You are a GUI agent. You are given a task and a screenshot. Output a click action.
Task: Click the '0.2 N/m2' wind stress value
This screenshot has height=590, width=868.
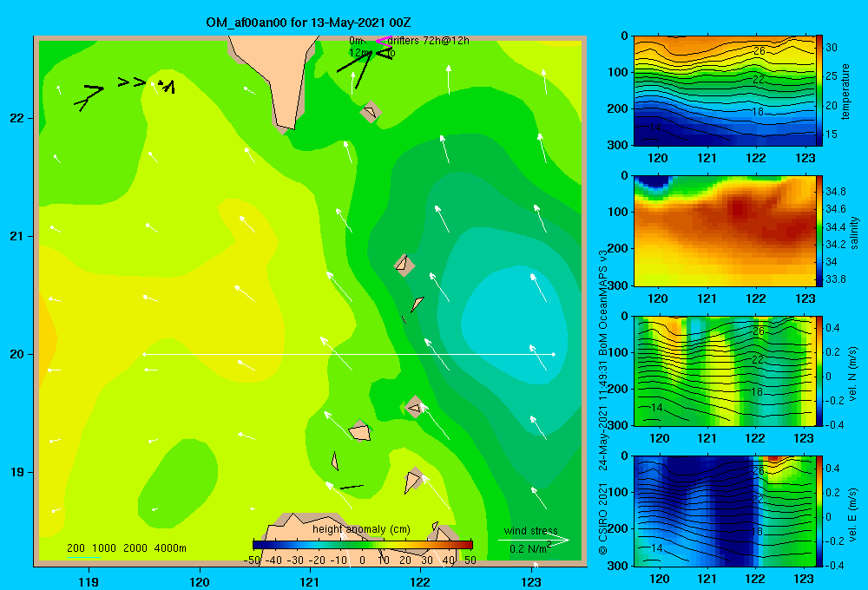coord(530,548)
